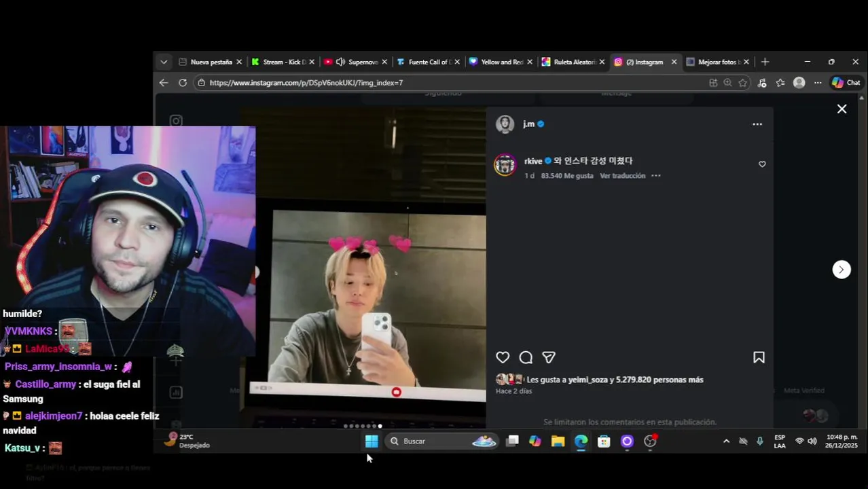Open File Explorer from the taskbar

pyautogui.click(x=558, y=441)
